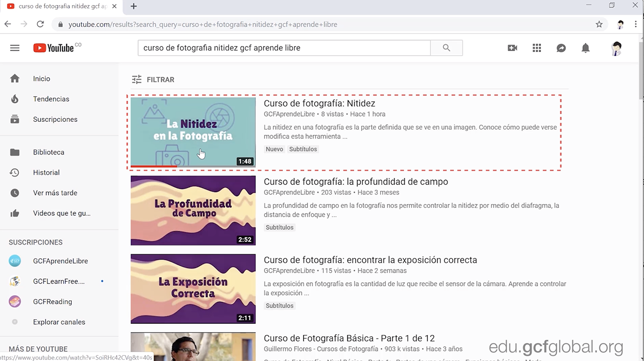
Task: Click Subtítulos badge on Nitidez video
Action: coord(303,149)
